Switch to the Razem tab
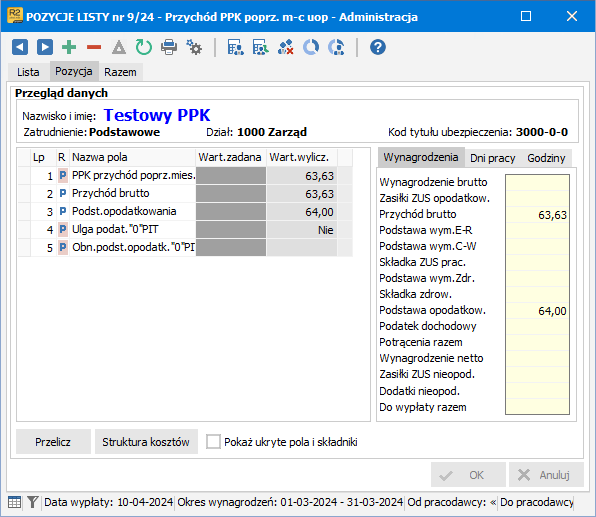 (120, 72)
